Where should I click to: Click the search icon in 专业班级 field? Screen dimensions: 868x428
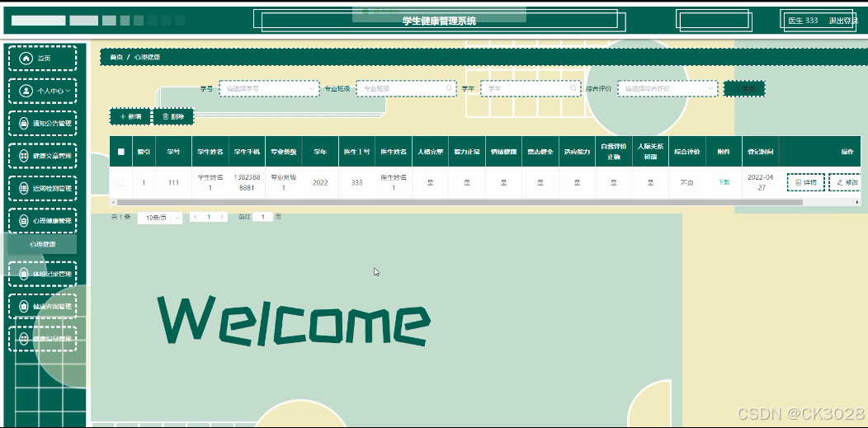coord(449,88)
